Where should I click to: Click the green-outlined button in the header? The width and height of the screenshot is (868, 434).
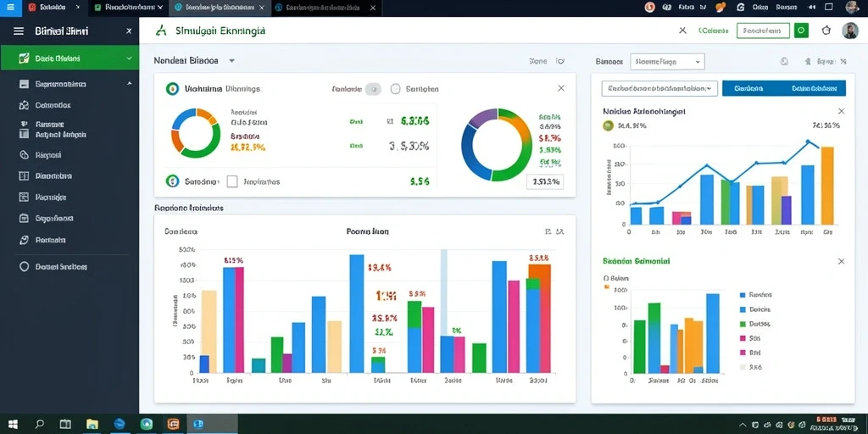click(763, 31)
